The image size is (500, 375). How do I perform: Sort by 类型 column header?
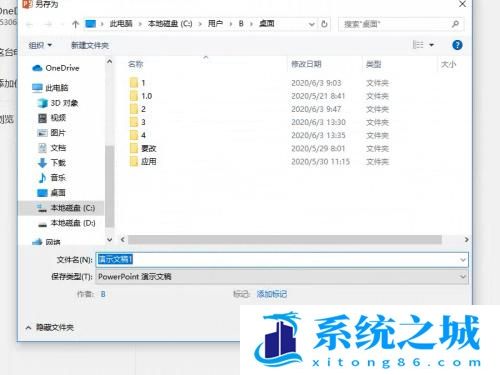click(x=373, y=64)
